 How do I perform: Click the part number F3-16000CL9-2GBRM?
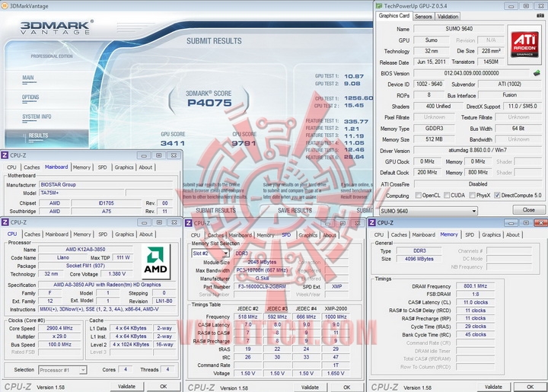point(262,286)
